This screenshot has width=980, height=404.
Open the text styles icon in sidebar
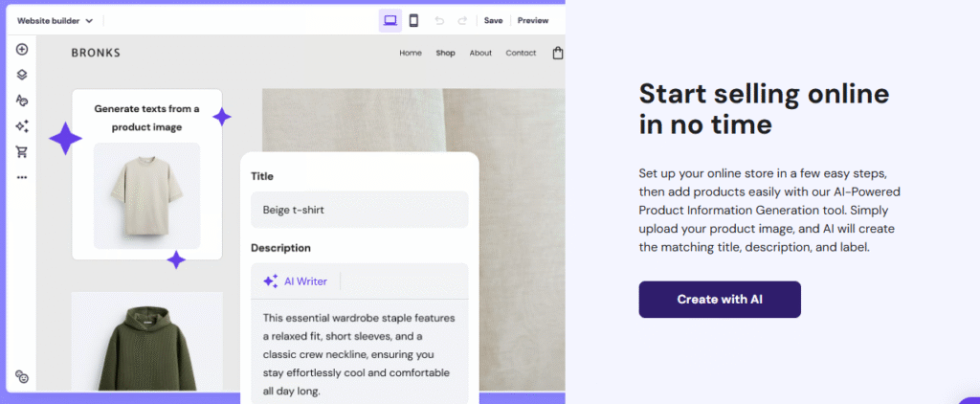22,101
